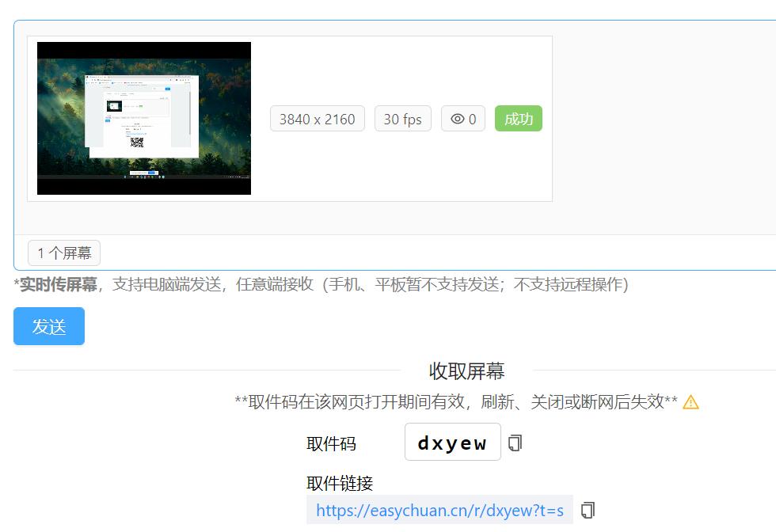
Task: Click the green 成功 status badge
Action: pos(519,118)
